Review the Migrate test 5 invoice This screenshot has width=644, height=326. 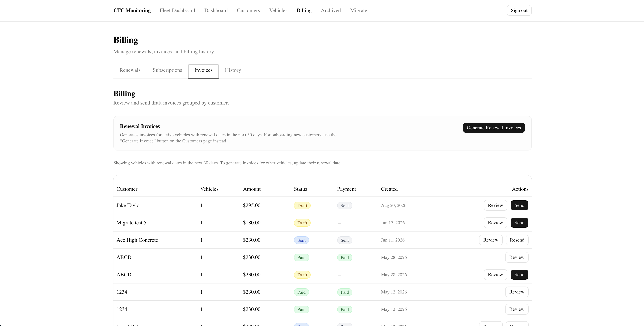[x=495, y=223]
